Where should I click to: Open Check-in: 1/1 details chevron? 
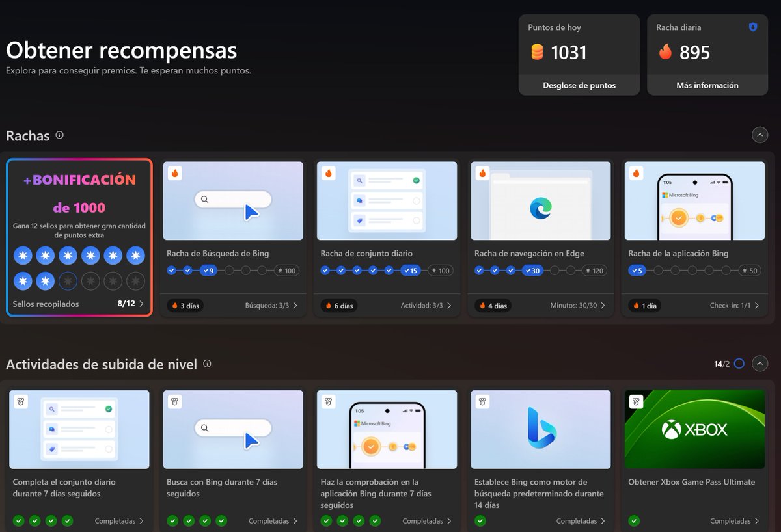tap(756, 305)
